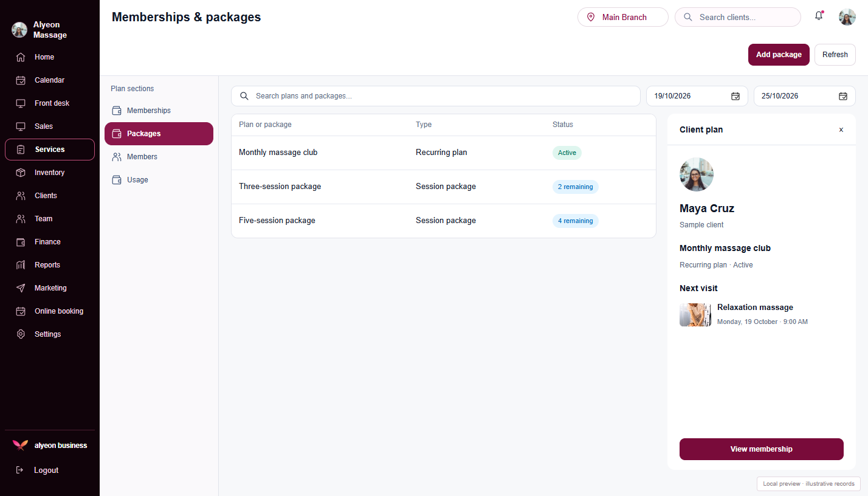Click the Logout arrow icon
This screenshot has height=496, width=868.
[19, 470]
